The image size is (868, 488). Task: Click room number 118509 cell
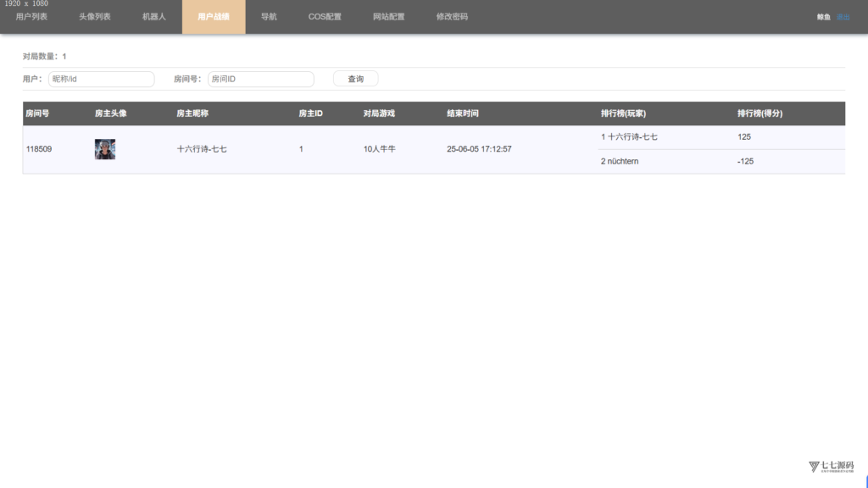coord(39,149)
